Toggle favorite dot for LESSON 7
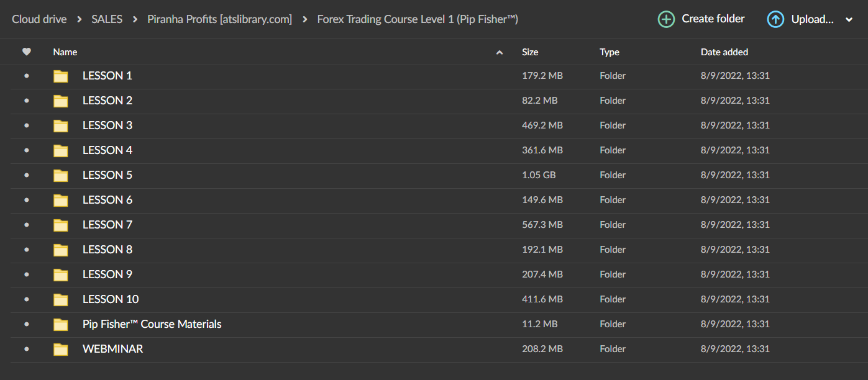 26,225
